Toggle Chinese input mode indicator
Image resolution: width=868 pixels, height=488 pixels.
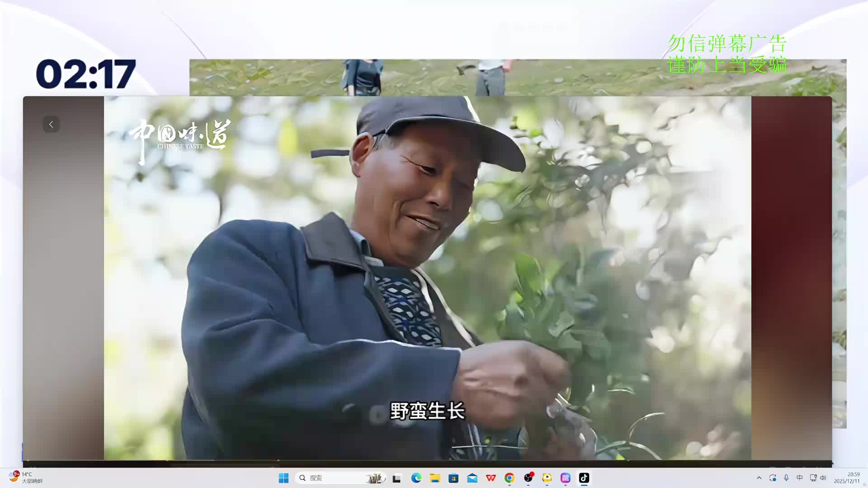point(799,478)
